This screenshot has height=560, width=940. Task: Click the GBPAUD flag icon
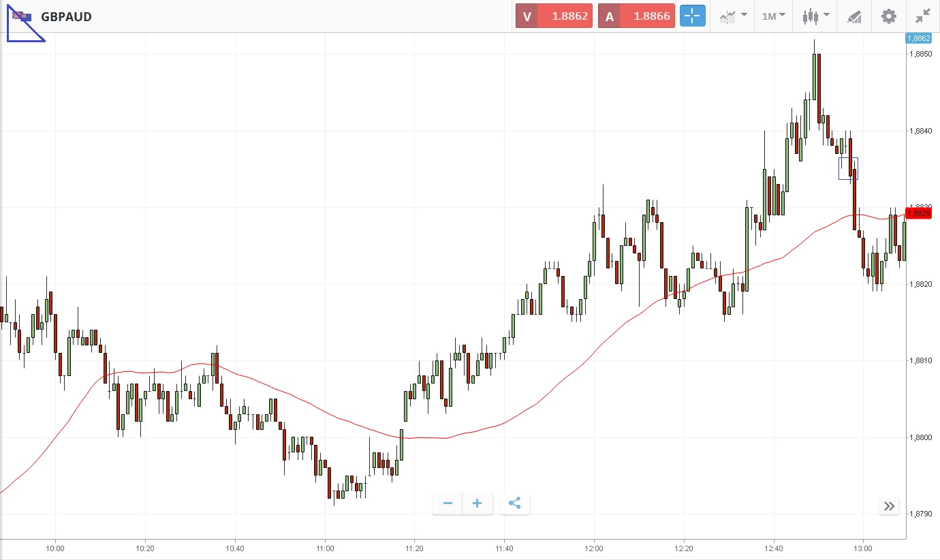click(22, 16)
